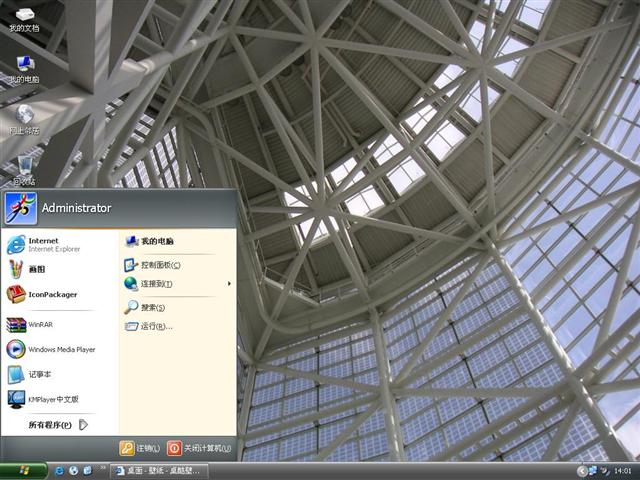Viewport: 640px width, 480px height.
Task: Click the 记事本 notepad icon
Action: [x=16, y=374]
